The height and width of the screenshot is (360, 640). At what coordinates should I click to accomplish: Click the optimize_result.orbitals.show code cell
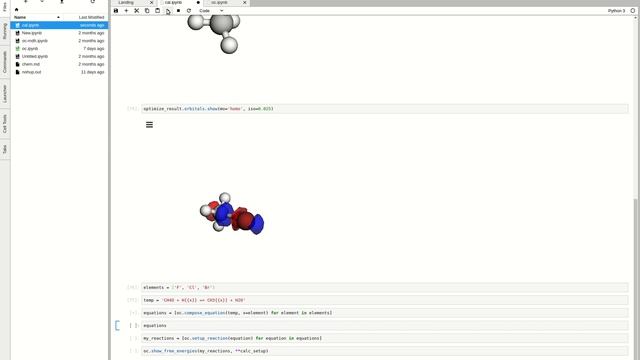(x=384, y=109)
